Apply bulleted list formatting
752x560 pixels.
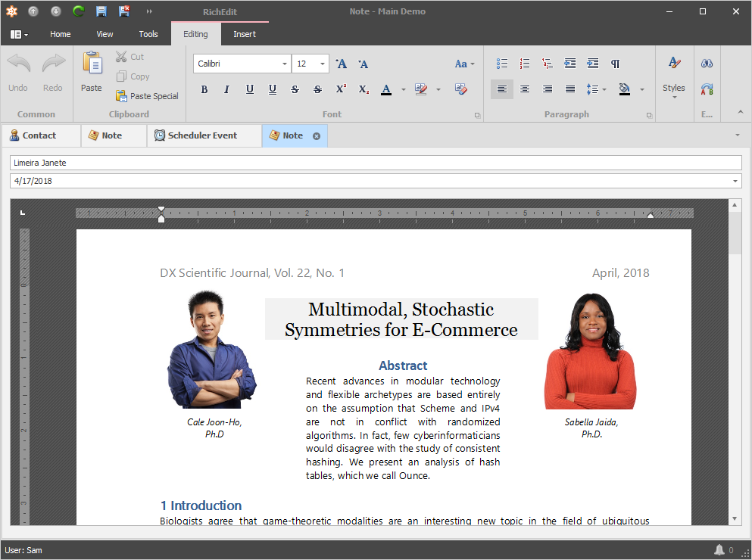(501, 64)
